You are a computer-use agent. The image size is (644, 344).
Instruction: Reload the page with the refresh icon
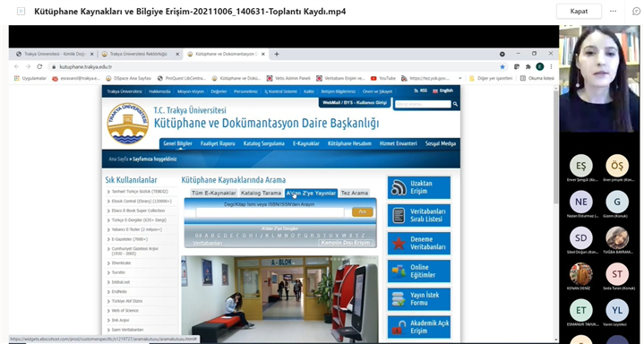(x=39, y=66)
